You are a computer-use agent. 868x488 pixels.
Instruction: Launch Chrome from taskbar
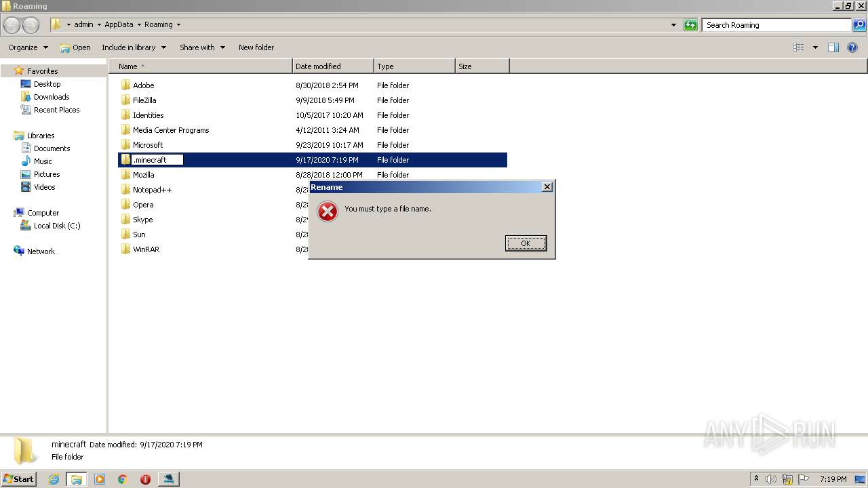coord(122,479)
